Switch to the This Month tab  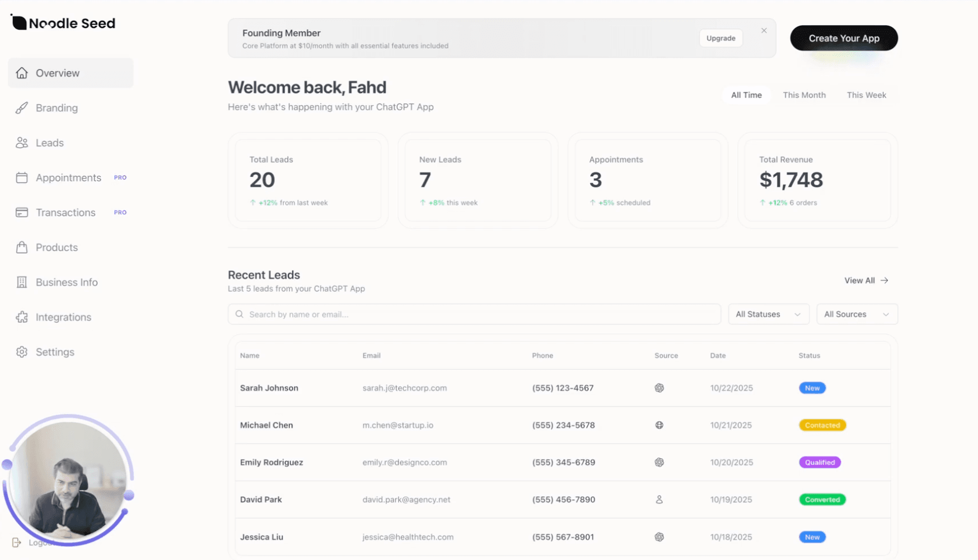804,95
